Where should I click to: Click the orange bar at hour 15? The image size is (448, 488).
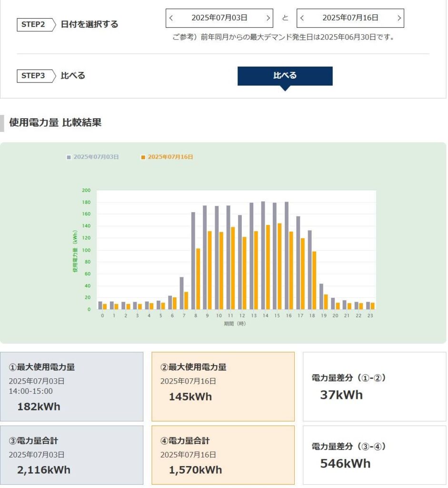click(x=279, y=266)
